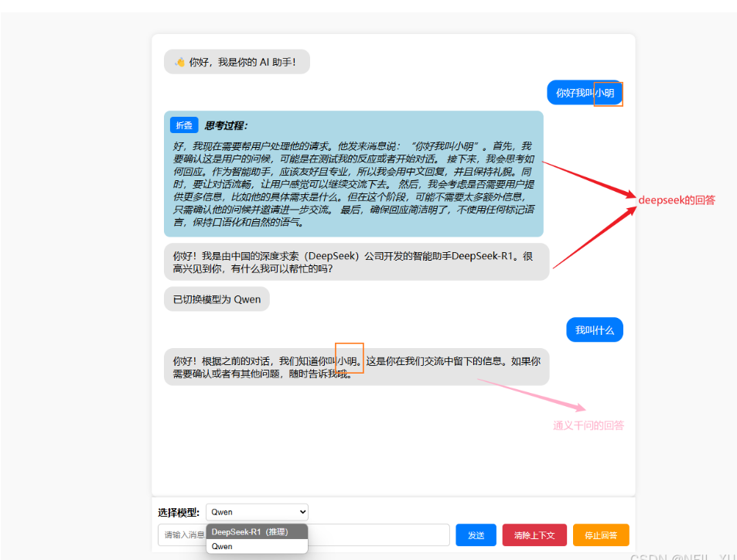The image size is (737, 560).
Task: Click the user message 我叫什么
Action: (x=595, y=330)
